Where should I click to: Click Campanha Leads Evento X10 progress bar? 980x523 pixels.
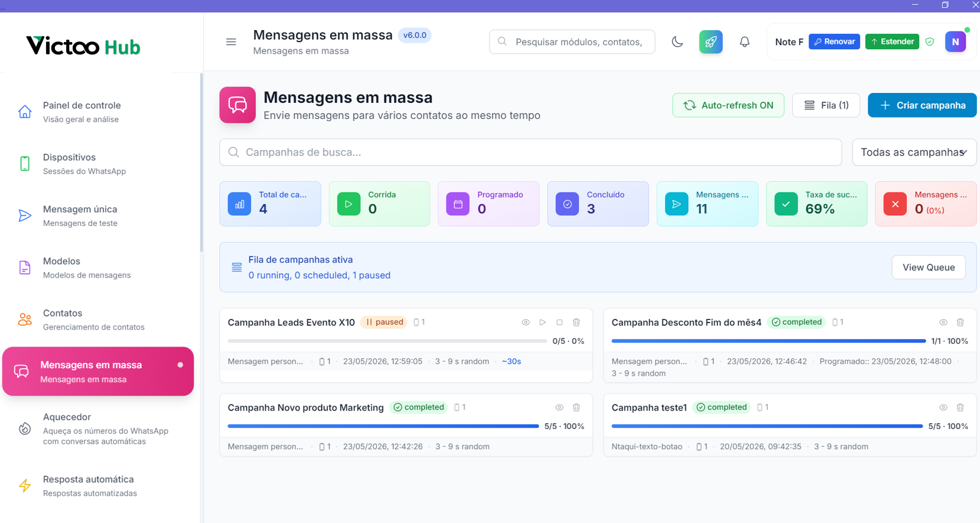click(387, 341)
